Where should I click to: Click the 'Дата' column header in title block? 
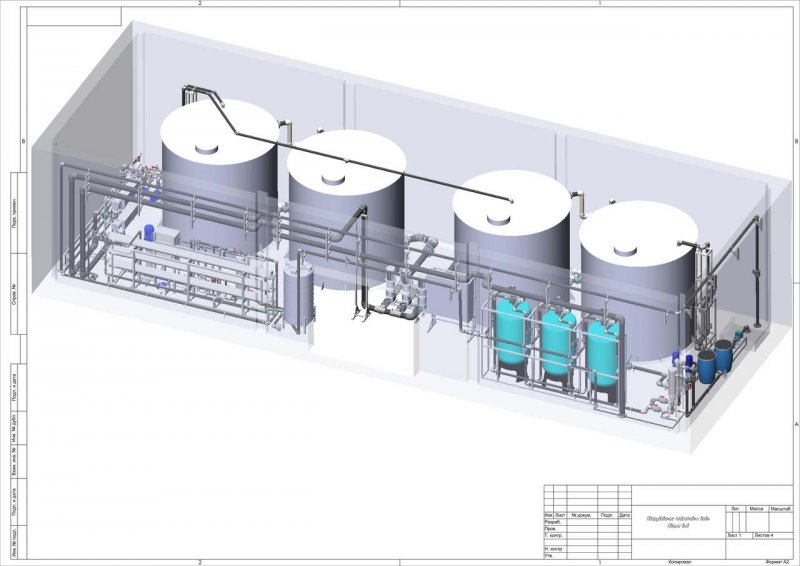pos(624,515)
